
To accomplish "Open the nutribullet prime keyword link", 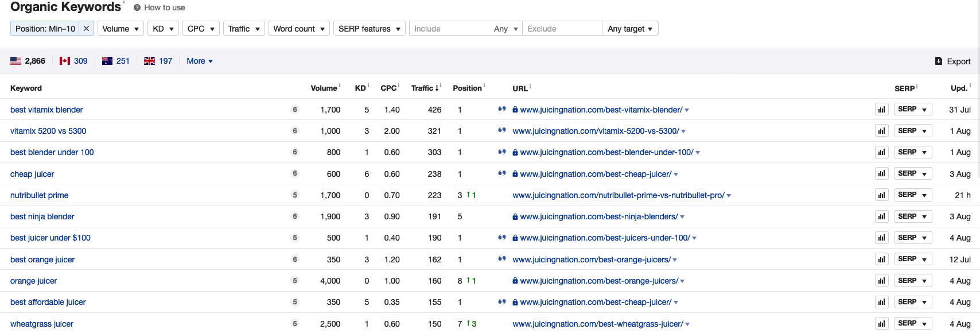I will click(39, 195).
